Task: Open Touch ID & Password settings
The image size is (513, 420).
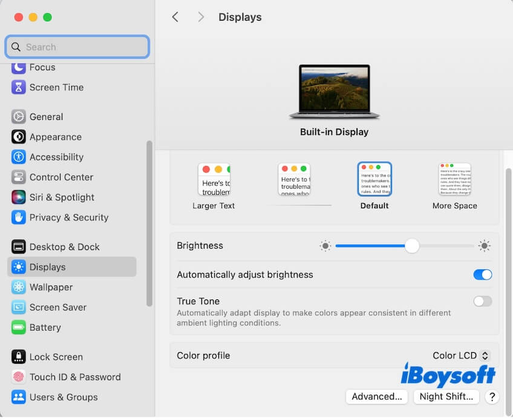Action: [74, 377]
